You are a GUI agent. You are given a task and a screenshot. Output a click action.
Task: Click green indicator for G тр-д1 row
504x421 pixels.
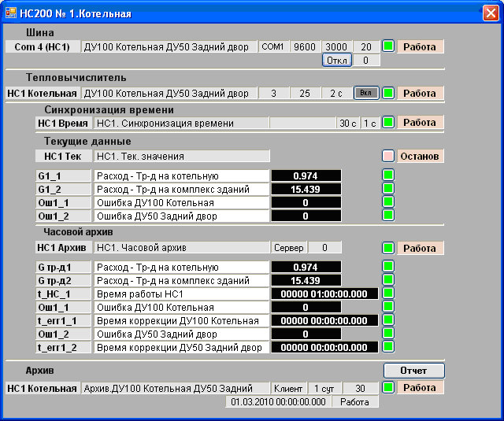point(388,266)
